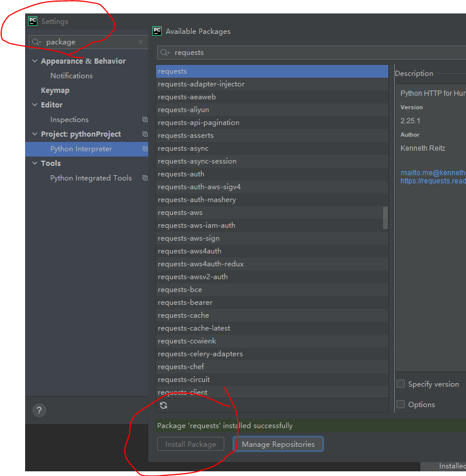This screenshot has height=476, width=466.
Task: Click project-level icon next to Inspections
Action: tap(145, 120)
